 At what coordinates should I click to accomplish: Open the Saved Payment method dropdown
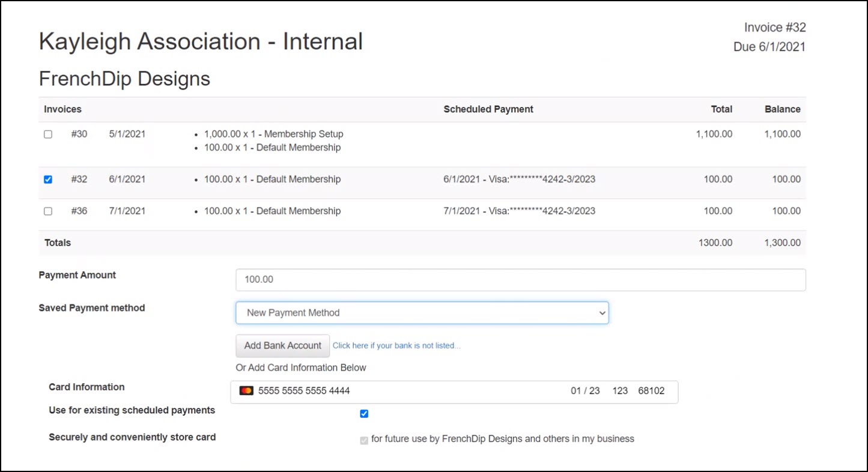click(422, 313)
